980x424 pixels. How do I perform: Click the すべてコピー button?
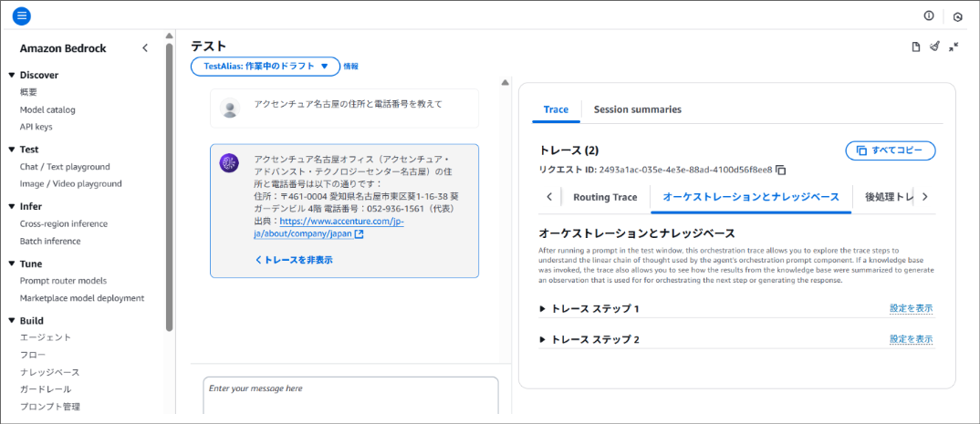coord(891,150)
